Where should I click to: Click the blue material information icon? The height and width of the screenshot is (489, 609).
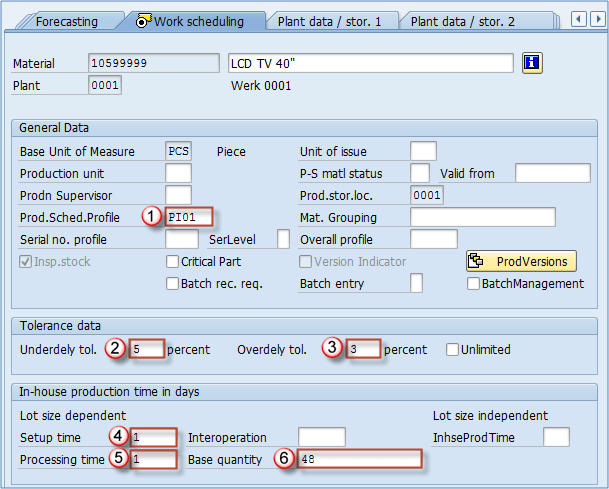(x=532, y=63)
